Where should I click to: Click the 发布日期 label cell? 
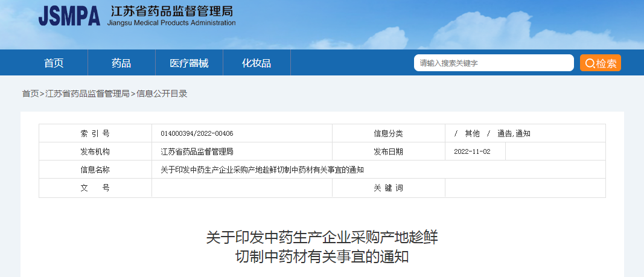(389, 151)
